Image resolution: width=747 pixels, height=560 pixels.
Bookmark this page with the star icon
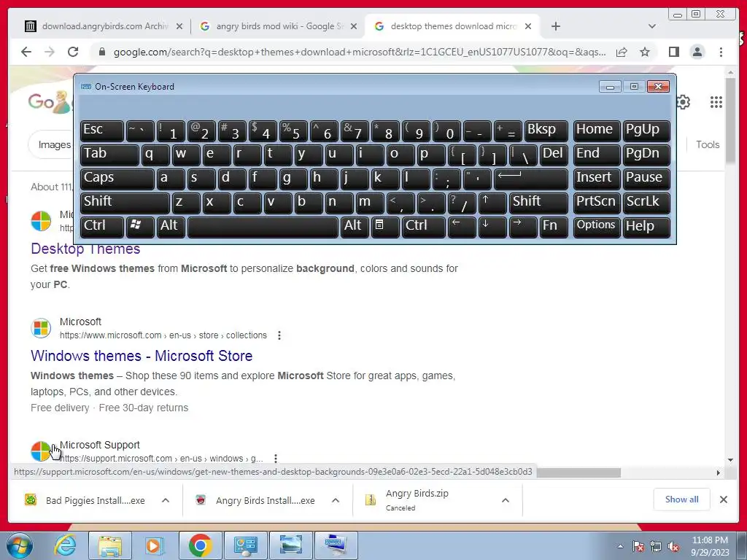pyautogui.click(x=645, y=52)
